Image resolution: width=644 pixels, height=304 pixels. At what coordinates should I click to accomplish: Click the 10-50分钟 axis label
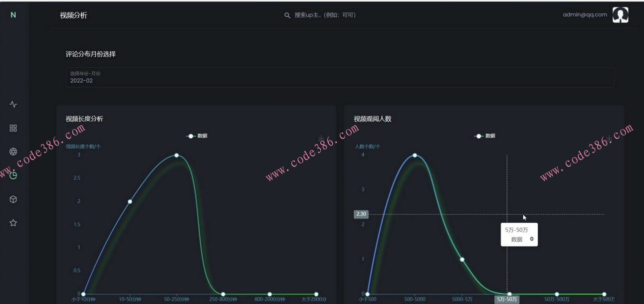tap(130, 300)
